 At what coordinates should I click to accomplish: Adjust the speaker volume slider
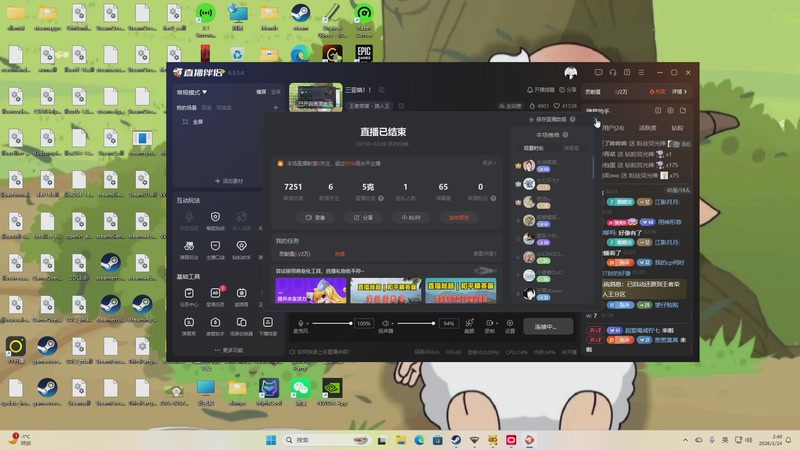coord(416,323)
